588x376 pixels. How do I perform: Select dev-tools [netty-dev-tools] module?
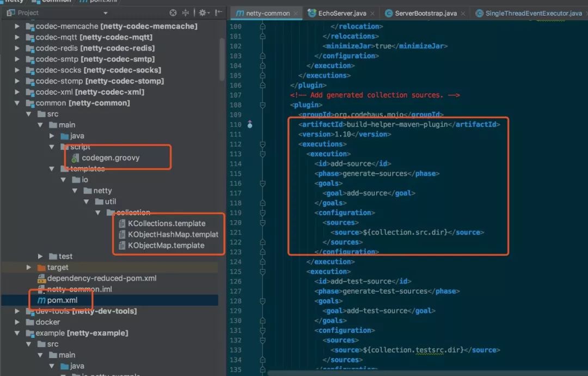pyautogui.click(x=81, y=311)
